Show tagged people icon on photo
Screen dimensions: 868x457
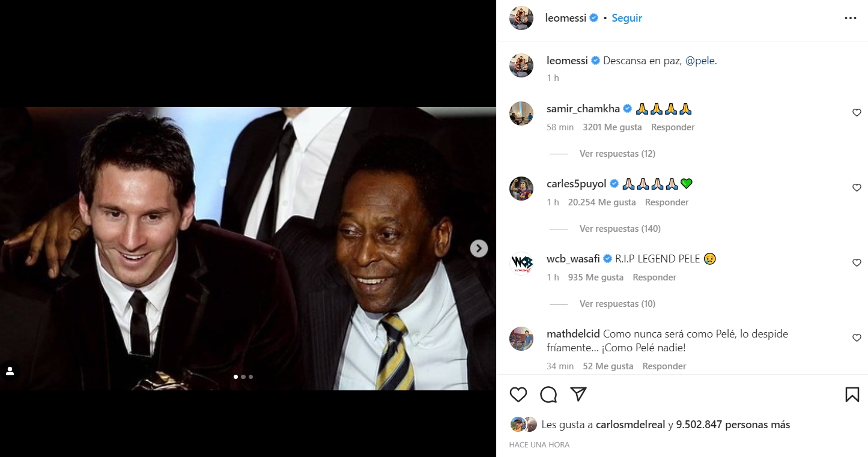pyautogui.click(x=10, y=371)
